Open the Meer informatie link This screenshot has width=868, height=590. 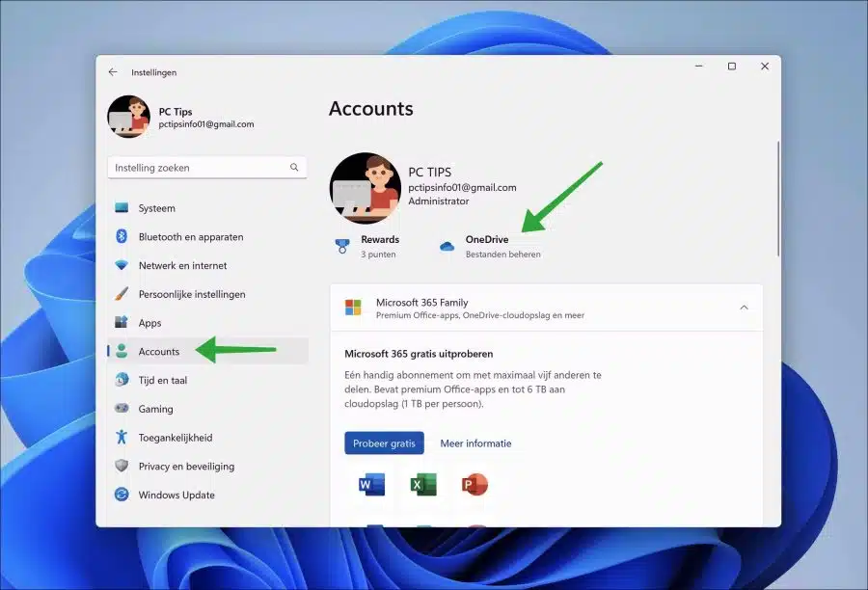[475, 443]
